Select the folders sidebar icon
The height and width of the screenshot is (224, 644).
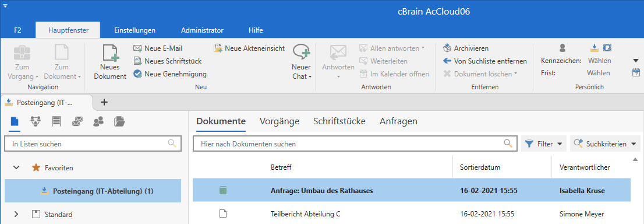(119, 121)
